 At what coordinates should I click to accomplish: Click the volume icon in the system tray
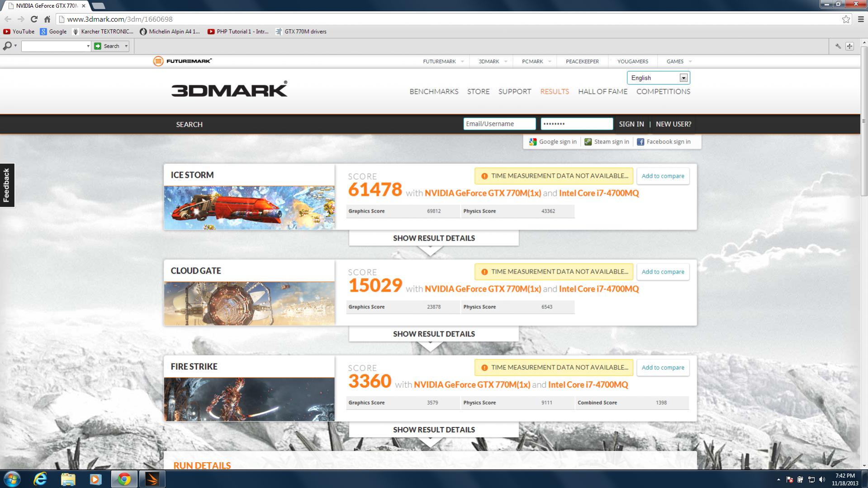pos(822,479)
